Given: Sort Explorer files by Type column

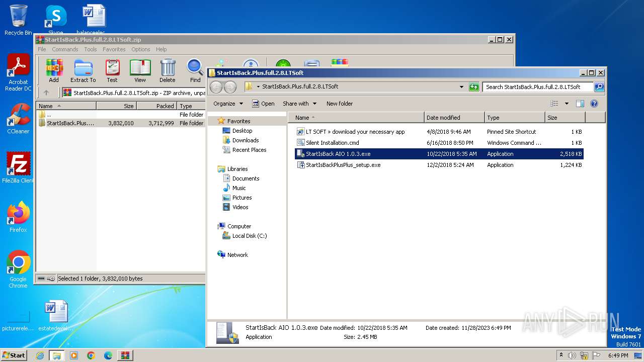Looking at the screenshot, I should pyautogui.click(x=515, y=118).
